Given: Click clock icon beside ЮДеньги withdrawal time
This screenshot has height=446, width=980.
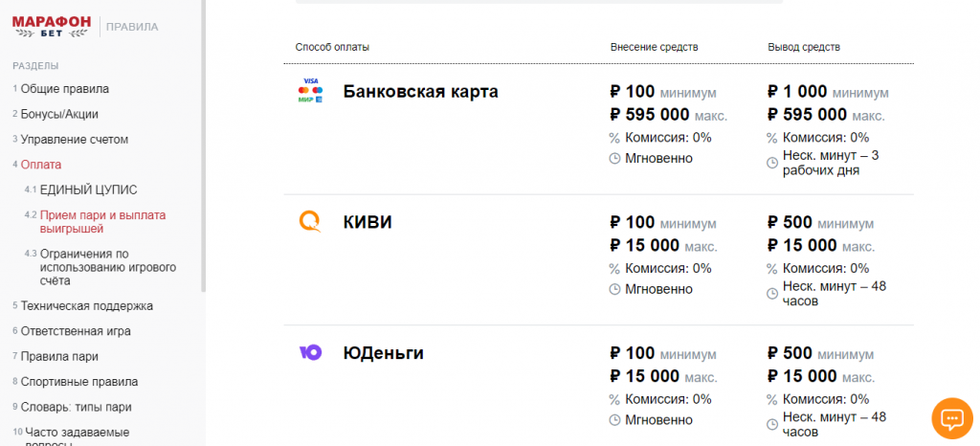Looking at the screenshot, I should [x=772, y=424].
